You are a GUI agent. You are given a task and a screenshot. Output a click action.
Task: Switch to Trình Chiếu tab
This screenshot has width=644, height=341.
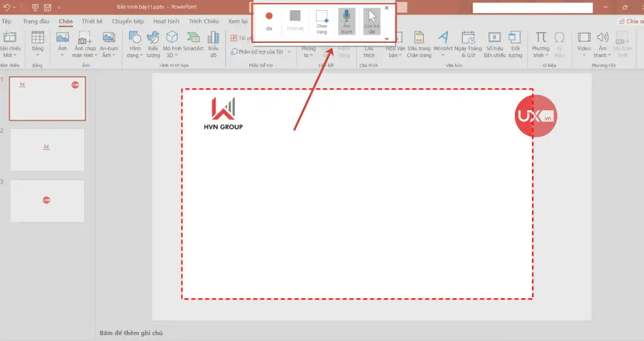[203, 21]
